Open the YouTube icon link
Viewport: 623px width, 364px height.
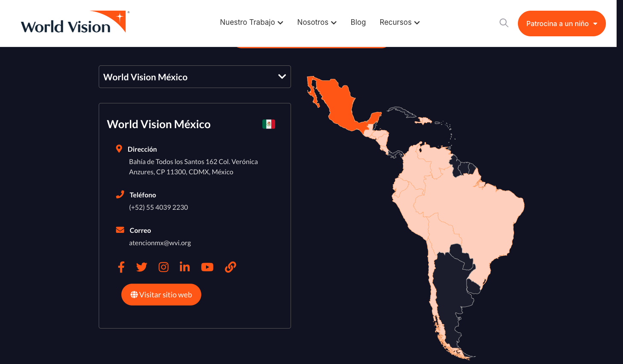tap(207, 267)
